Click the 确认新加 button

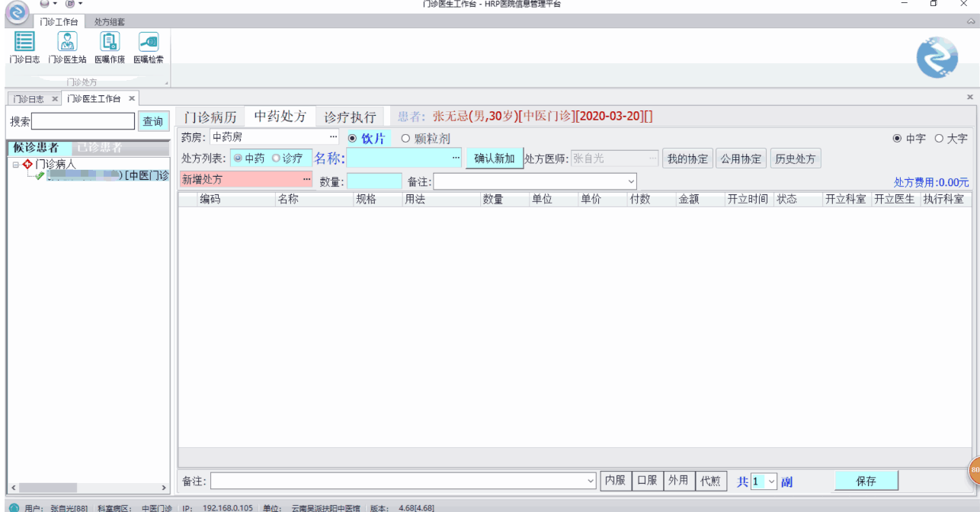click(x=494, y=158)
